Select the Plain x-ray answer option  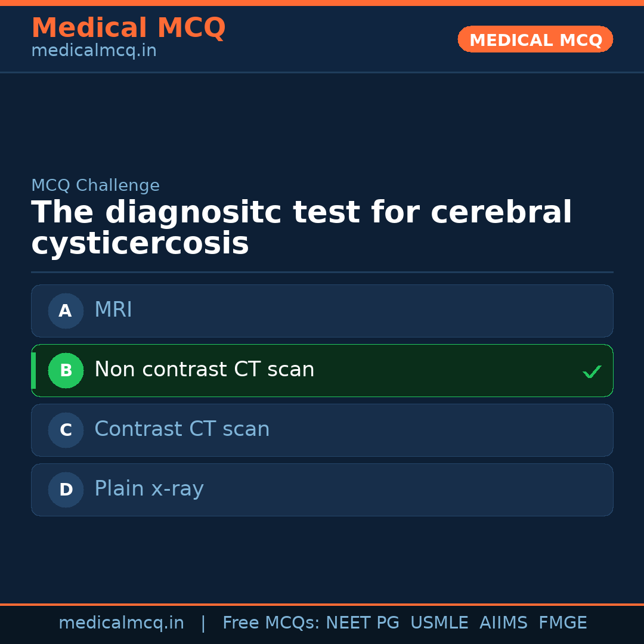(x=322, y=490)
